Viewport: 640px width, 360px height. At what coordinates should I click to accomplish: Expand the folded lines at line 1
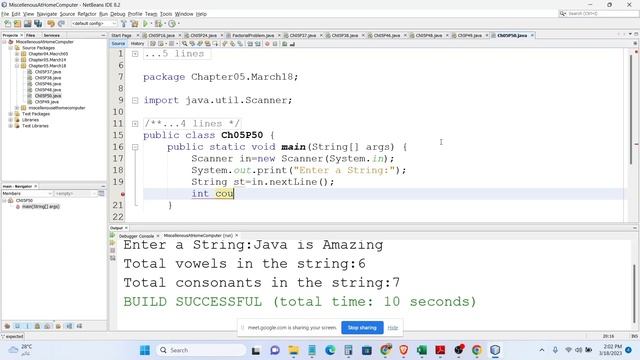click(x=135, y=54)
